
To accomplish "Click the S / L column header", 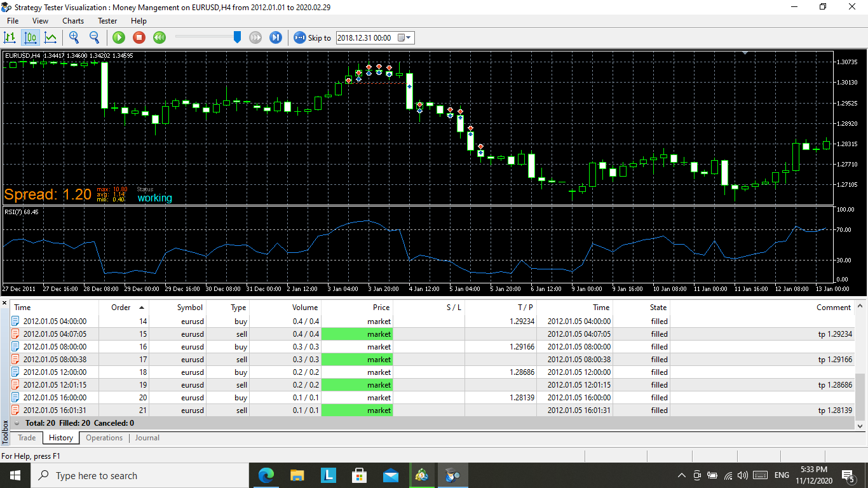I will (429, 308).
